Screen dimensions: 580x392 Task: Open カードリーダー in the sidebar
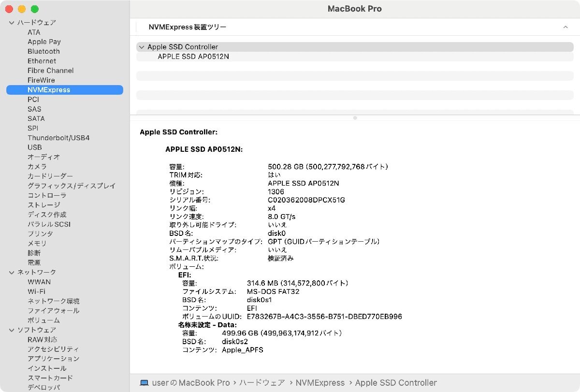pyautogui.click(x=50, y=176)
